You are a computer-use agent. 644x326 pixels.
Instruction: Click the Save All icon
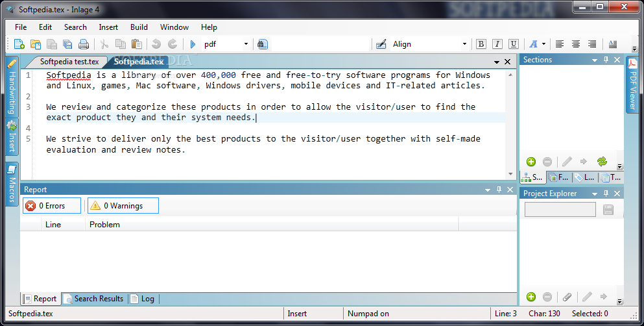point(67,44)
